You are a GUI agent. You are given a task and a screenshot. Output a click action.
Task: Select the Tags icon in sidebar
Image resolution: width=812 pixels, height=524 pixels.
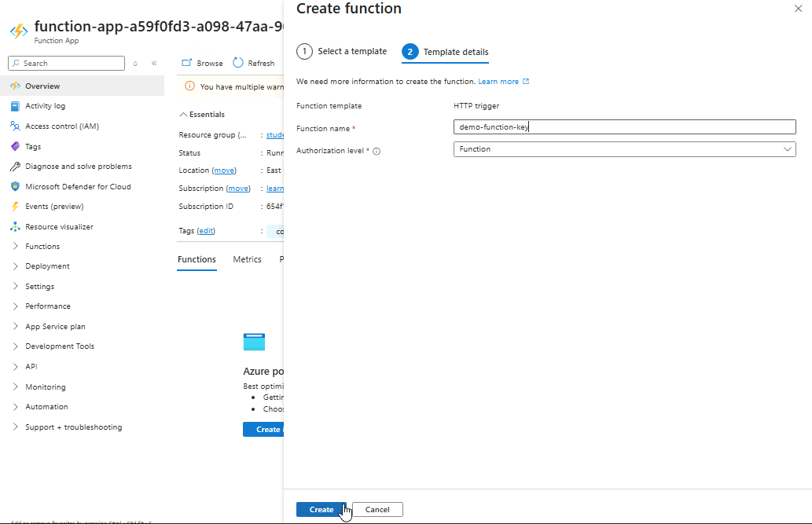(15, 147)
